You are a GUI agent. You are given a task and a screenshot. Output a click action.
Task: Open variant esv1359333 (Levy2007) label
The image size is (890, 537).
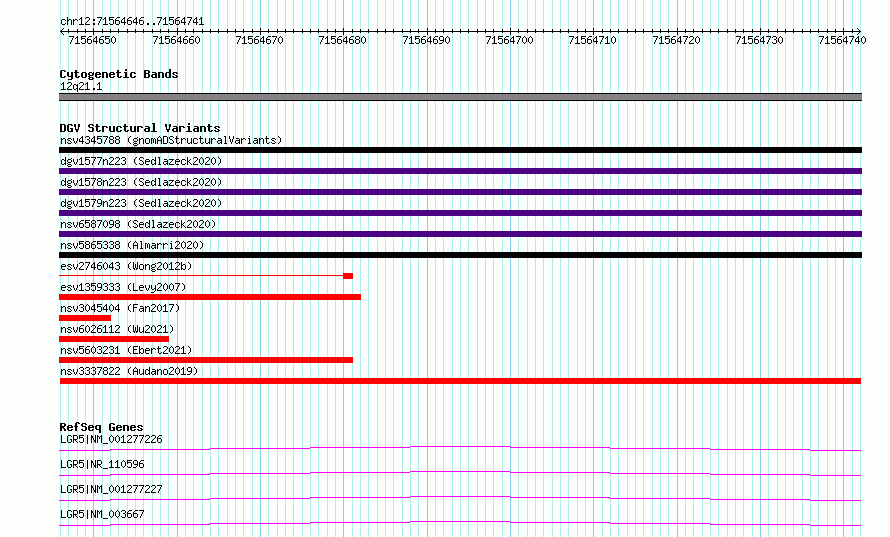click(x=123, y=287)
